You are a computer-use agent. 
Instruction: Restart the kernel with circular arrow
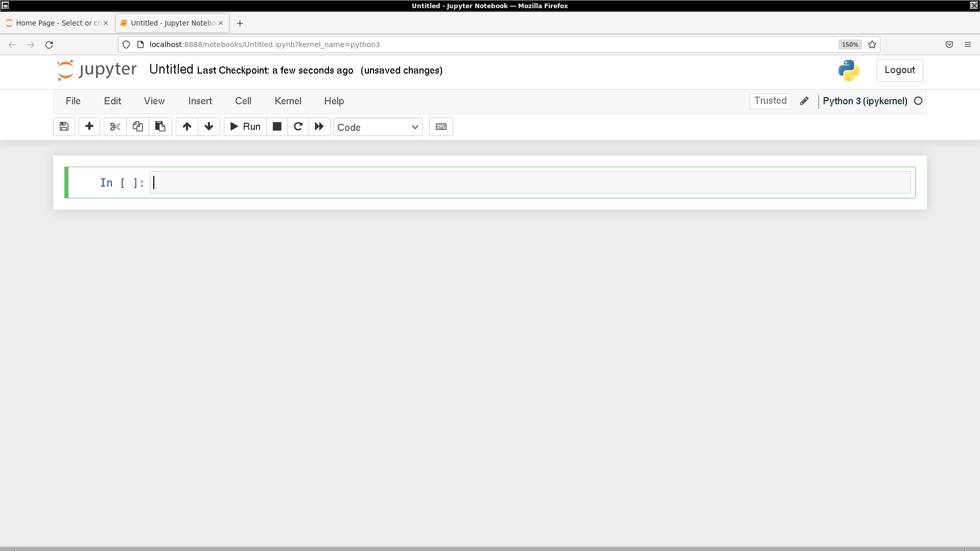(x=298, y=127)
